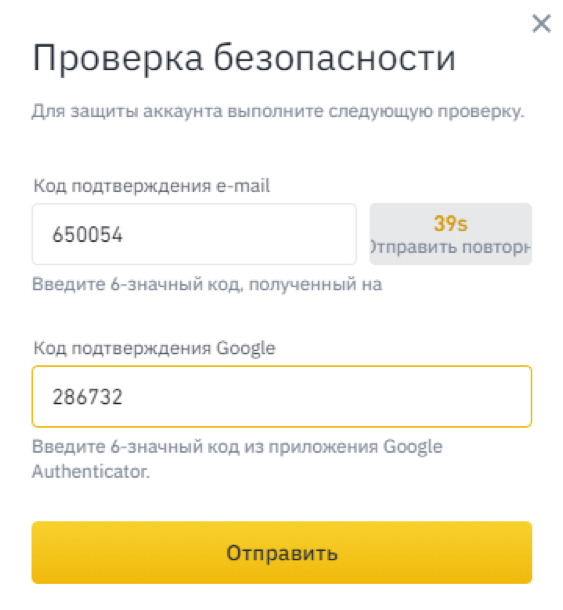This screenshot has width=563, height=610.
Task: Focus the e-mail verification code field
Action: pyautogui.click(x=194, y=234)
